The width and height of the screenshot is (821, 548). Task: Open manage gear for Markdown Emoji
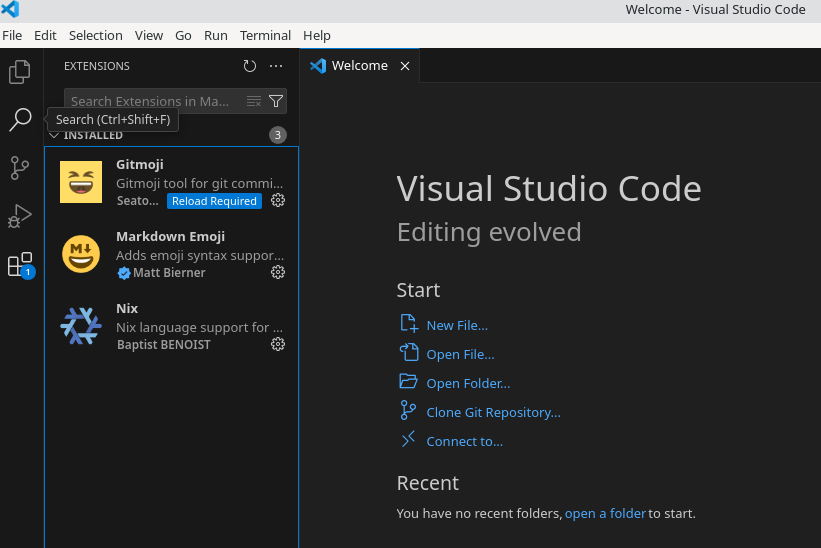click(278, 272)
